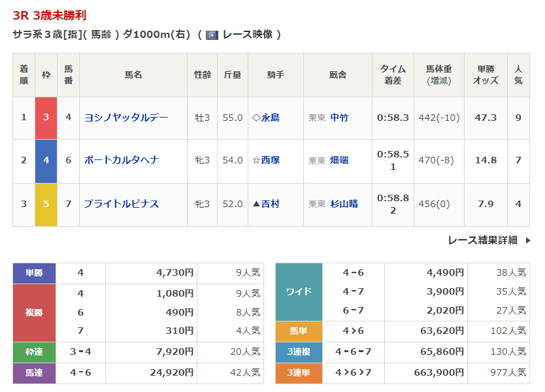Image resolution: width=545 pixels, height=392 pixels.
Task: Click the 3R 3歳未勝利 race title
Action: coord(50,15)
